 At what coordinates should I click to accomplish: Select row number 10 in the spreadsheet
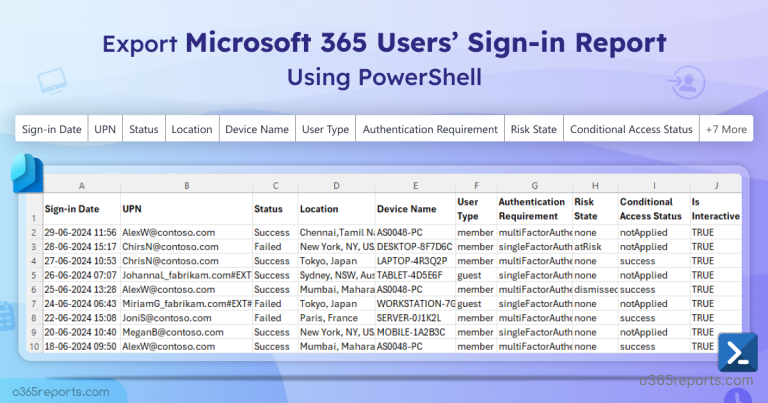tap(34, 346)
